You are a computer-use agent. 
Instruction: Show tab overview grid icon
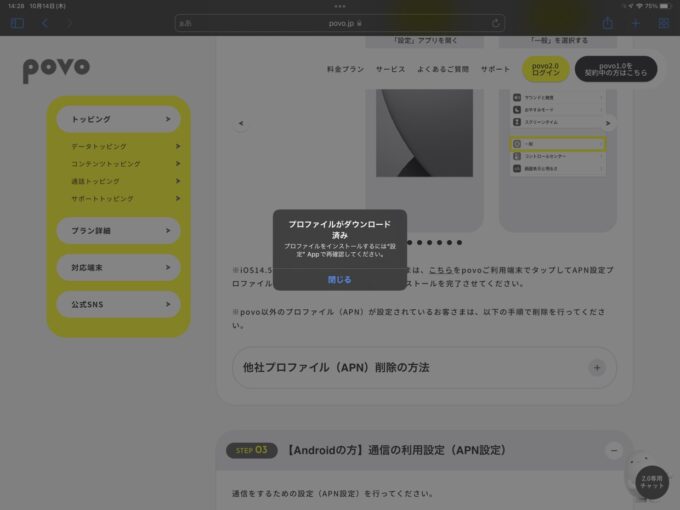point(664,23)
